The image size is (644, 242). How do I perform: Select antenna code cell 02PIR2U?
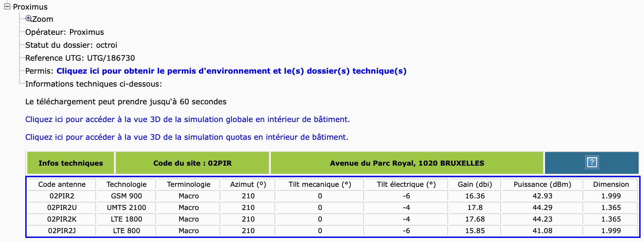tap(62, 208)
